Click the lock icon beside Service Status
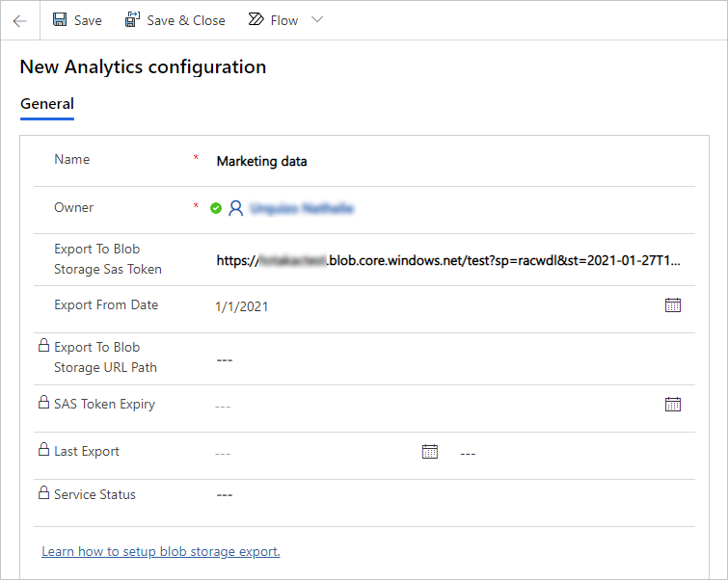The image size is (728, 580). (x=42, y=493)
